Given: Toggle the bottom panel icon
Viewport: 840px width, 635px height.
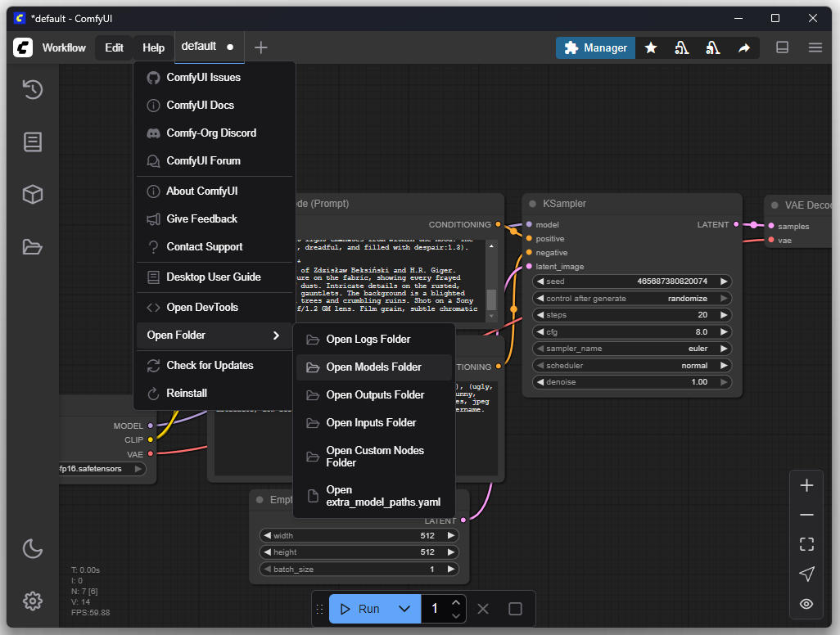Looking at the screenshot, I should pyautogui.click(x=782, y=48).
